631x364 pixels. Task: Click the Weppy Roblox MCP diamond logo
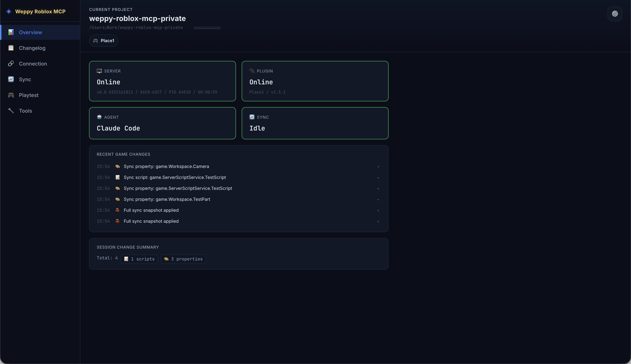coord(9,11)
